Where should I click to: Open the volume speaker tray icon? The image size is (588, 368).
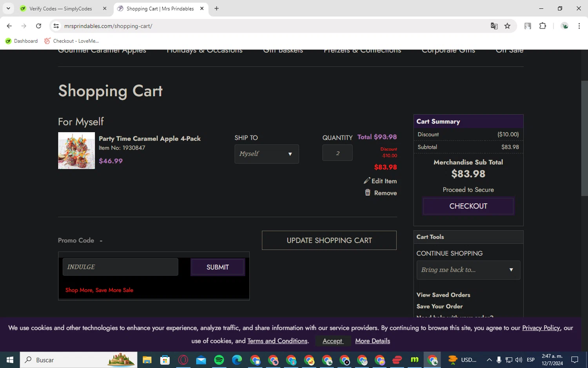(x=519, y=360)
